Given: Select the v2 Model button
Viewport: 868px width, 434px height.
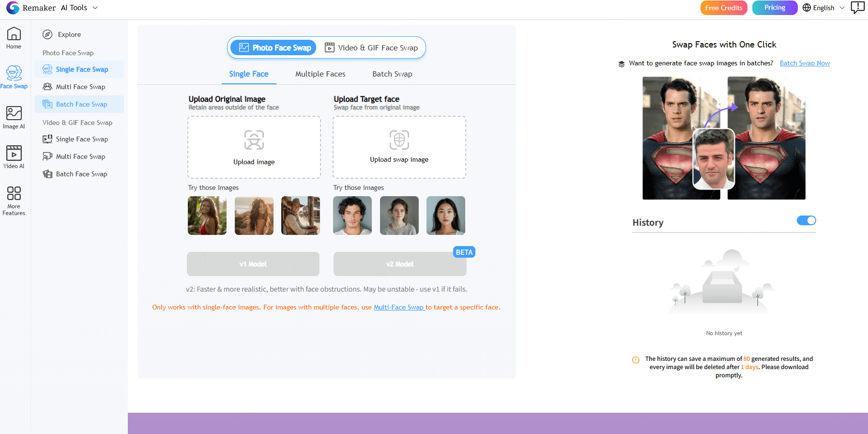Looking at the screenshot, I should [x=399, y=264].
